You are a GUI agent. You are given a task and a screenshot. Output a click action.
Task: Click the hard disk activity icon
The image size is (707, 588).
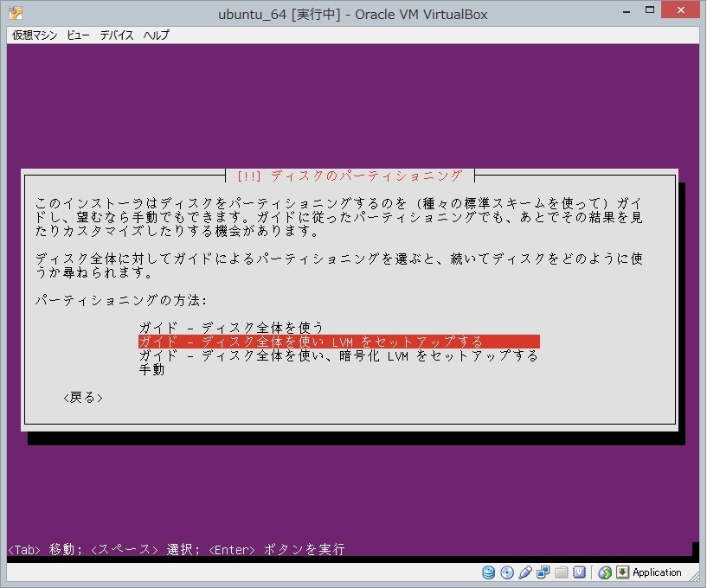(488, 572)
